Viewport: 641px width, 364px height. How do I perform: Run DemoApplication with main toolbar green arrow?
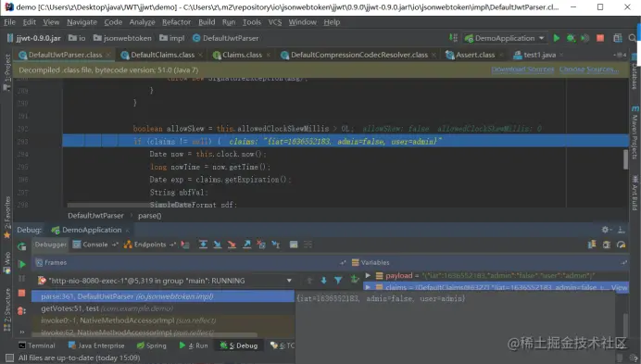557,38
